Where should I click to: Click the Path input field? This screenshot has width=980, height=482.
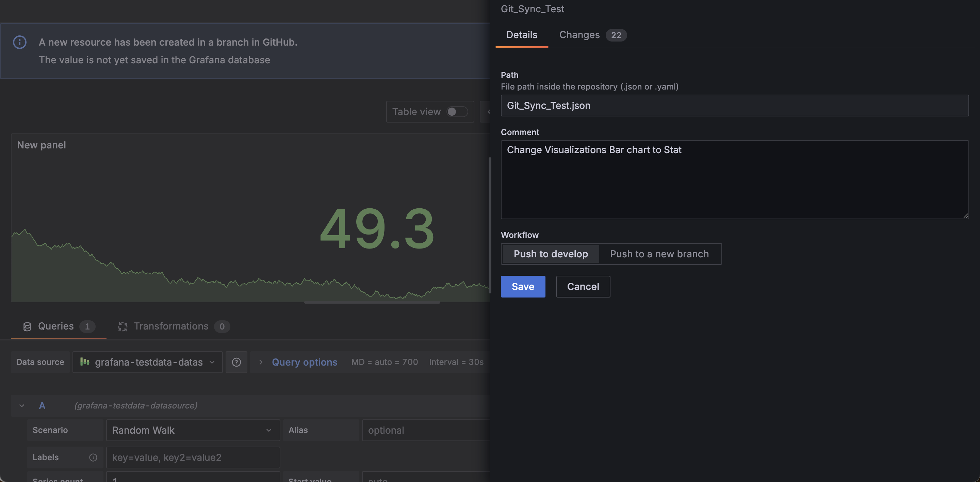click(734, 106)
